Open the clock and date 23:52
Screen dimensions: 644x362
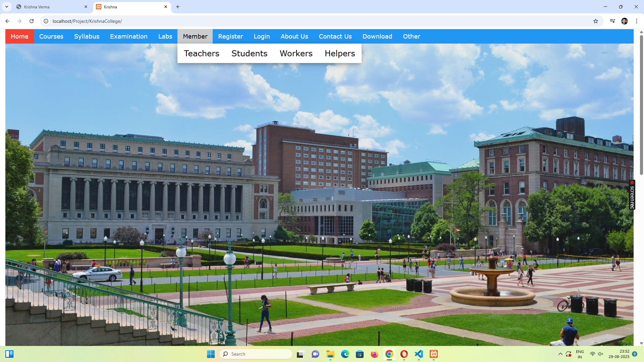click(619, 354)
